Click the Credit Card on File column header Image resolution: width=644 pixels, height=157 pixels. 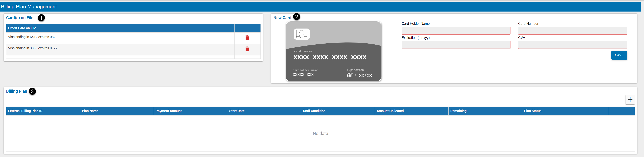(x=22, y=28)
